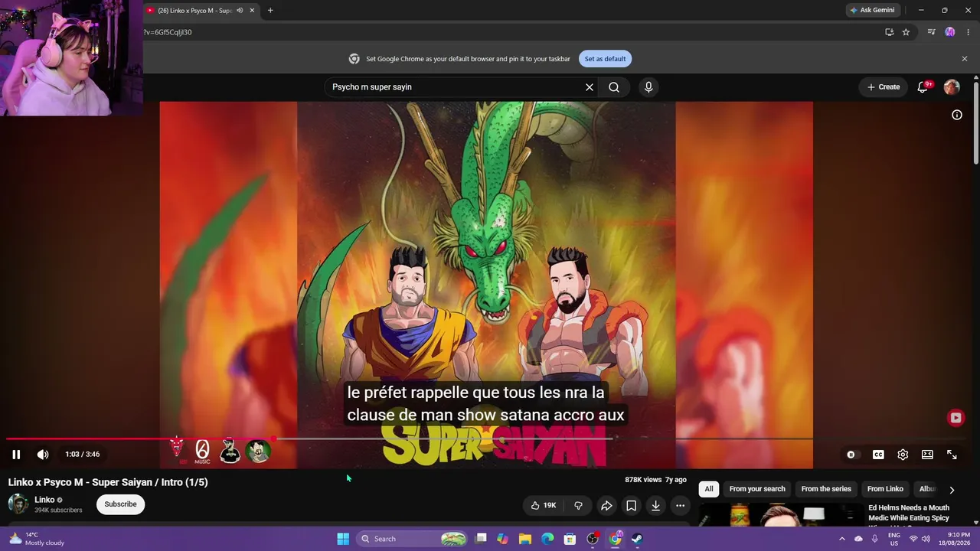The width and height of the screenshot is (980, 551).
Task: Open Microsoft Store from taskbar
Action: [570, 539]
